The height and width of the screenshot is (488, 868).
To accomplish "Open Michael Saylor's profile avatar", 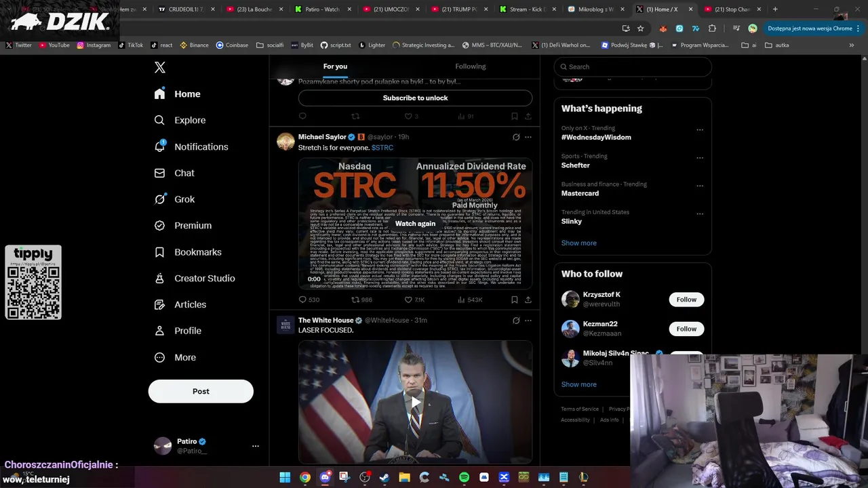I will point(285,141).
